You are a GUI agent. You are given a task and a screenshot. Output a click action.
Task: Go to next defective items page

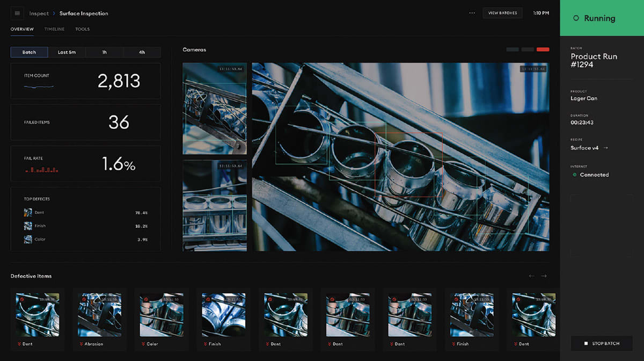coord(544,276)
